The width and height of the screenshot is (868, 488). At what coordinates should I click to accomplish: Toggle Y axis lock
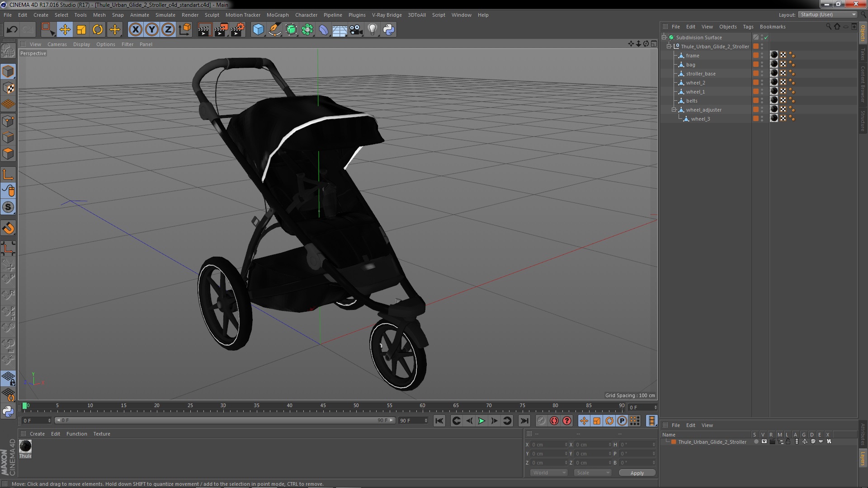pyautogui.click(x=152, y=30)
